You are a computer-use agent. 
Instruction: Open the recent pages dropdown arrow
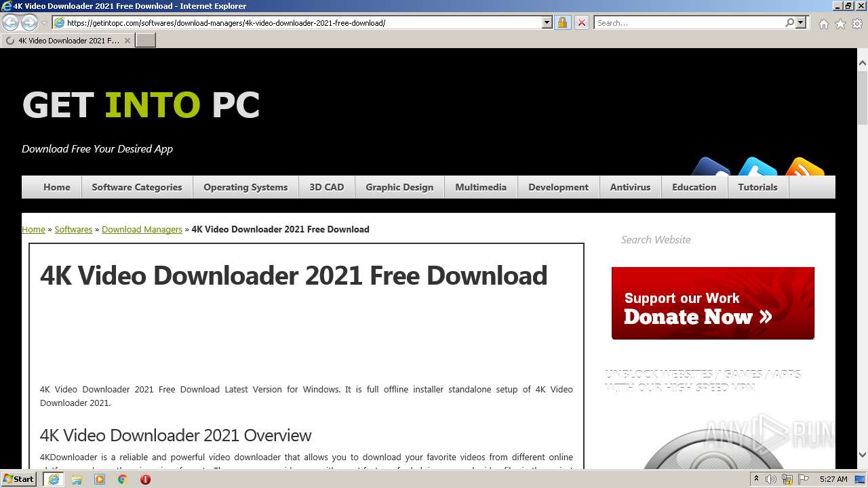tap(44, 22)
